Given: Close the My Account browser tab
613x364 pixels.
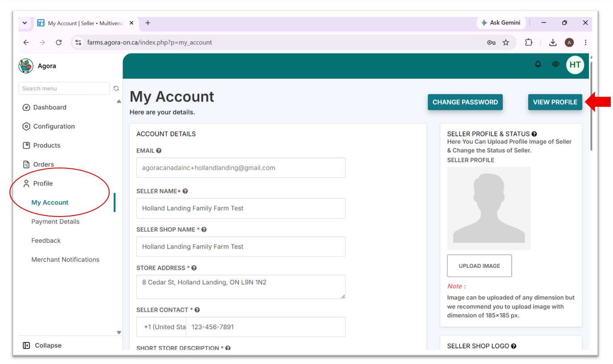Looking at the screenshot, I should coord(132,23).
